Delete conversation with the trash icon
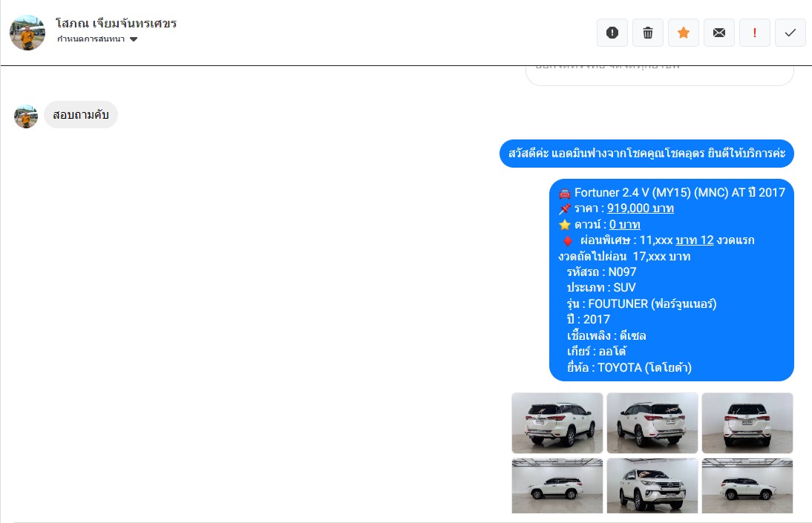This screenshot has height=523, width=812. point(648,33)
